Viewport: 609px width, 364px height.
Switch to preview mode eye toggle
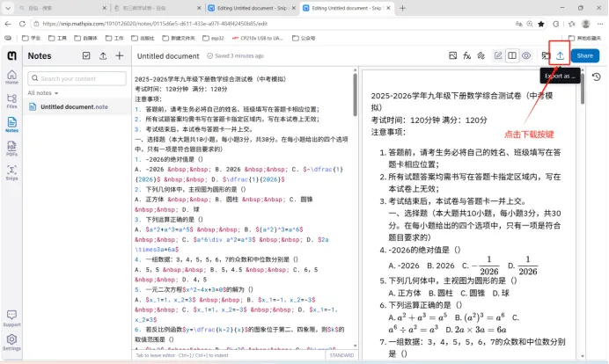[526, 56]
